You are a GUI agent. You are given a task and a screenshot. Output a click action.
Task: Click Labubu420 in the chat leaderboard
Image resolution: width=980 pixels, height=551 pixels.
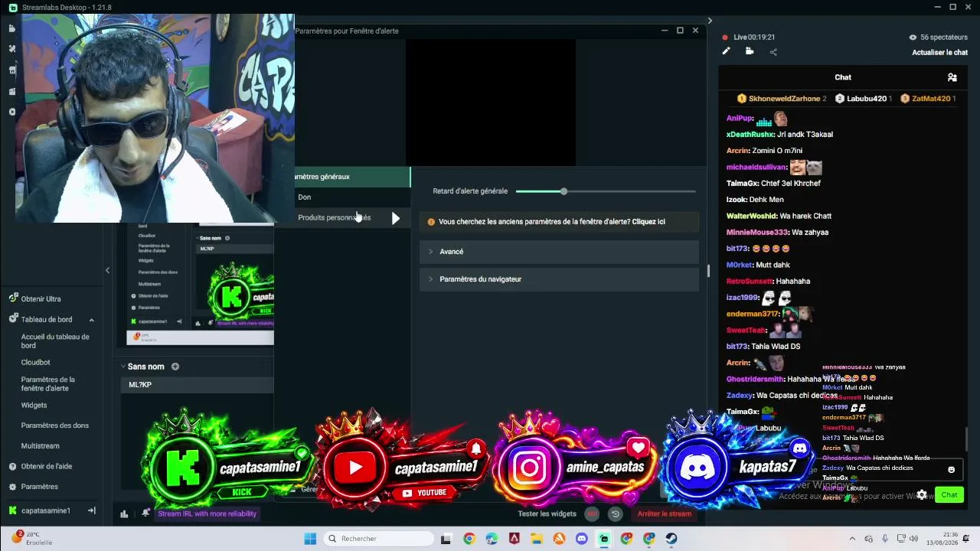point(866,99)
